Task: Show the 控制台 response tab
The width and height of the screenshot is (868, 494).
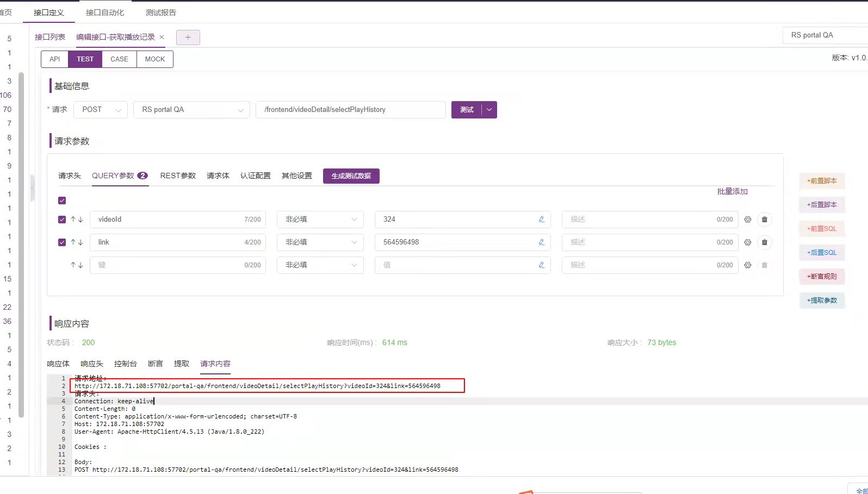Action: (126, 364)
